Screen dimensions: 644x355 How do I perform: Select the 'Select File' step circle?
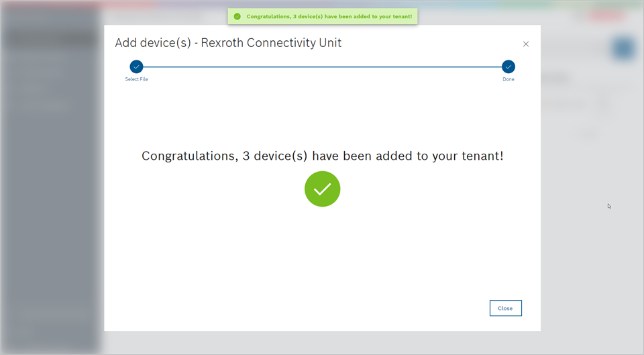point(136,66)
